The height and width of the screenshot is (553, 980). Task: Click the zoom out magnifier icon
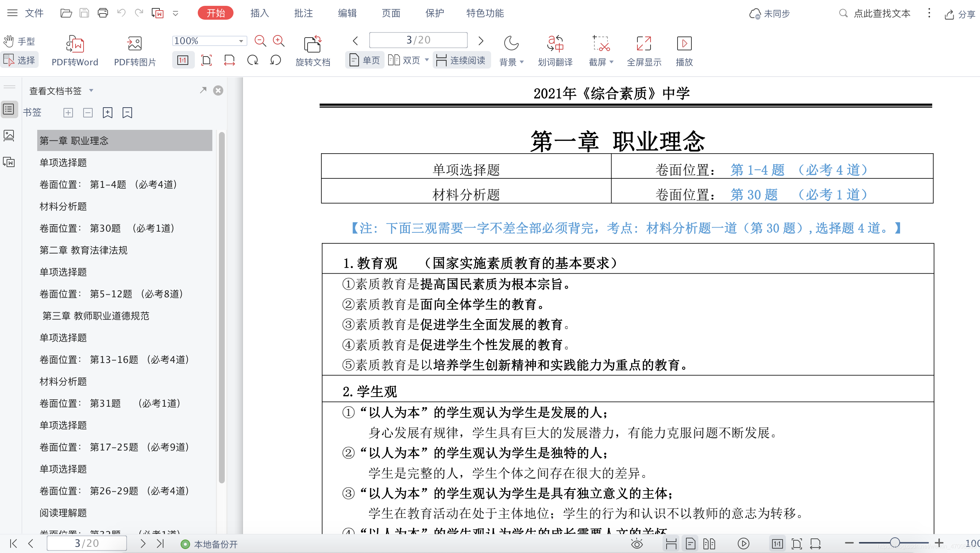[x=260, y=41]
